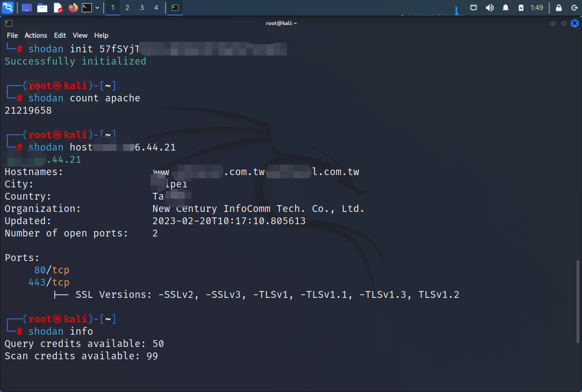The height and width of the screenshot is (392, 582).
Task: Maximize the terminal window
Action: click(x=564, y=23)
